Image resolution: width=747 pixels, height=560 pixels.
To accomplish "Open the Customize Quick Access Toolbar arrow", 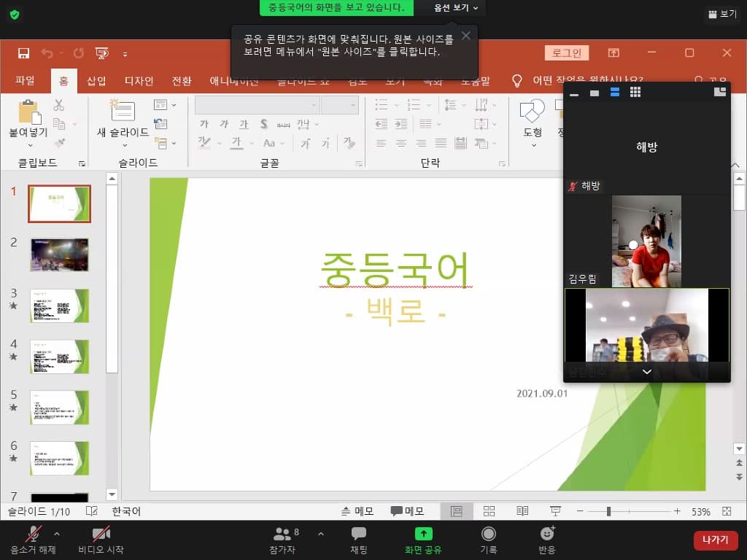I will tap(125, 54).
